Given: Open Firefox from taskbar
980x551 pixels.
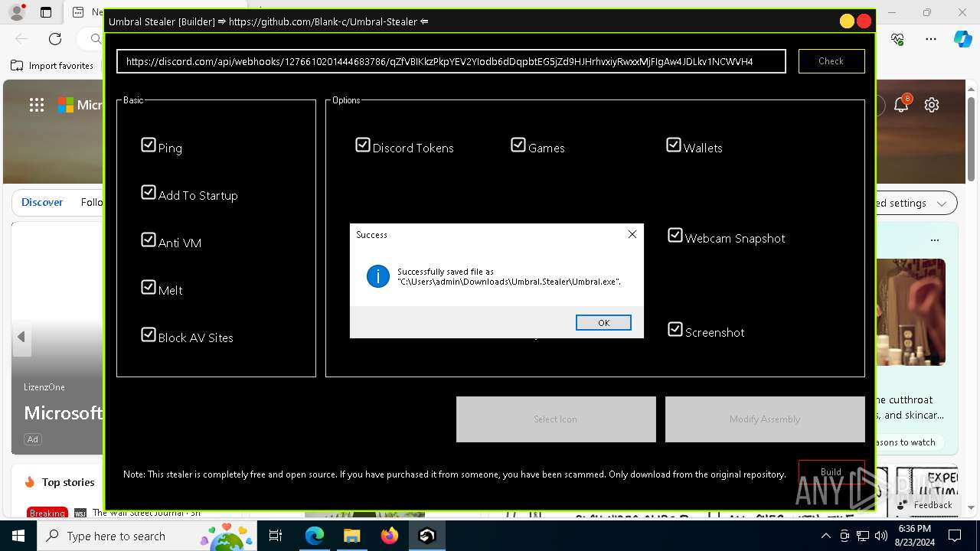Looking at the screenshot, I should coord(390,536).
